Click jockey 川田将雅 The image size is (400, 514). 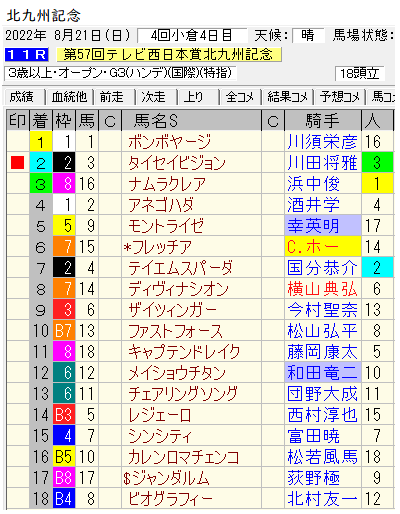point(322,163)
